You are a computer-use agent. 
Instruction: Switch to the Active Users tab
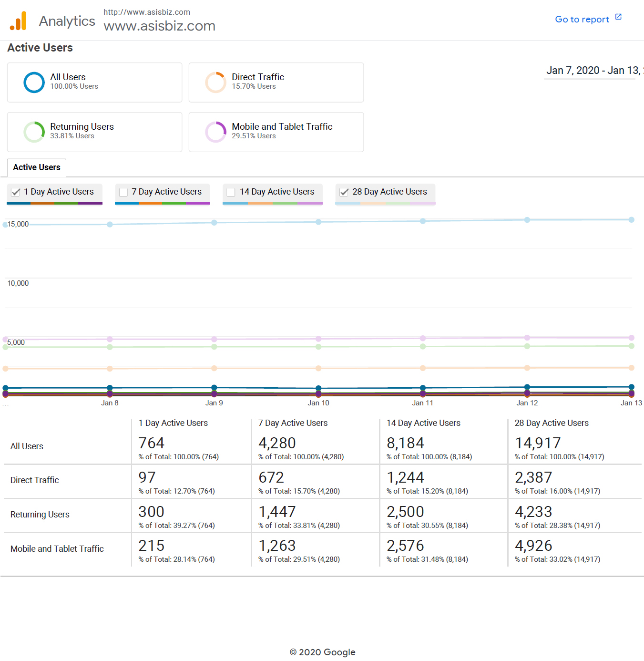click(37, 167)
